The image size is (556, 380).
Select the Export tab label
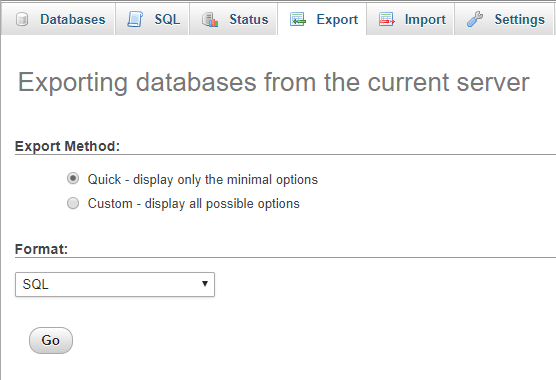337,20
